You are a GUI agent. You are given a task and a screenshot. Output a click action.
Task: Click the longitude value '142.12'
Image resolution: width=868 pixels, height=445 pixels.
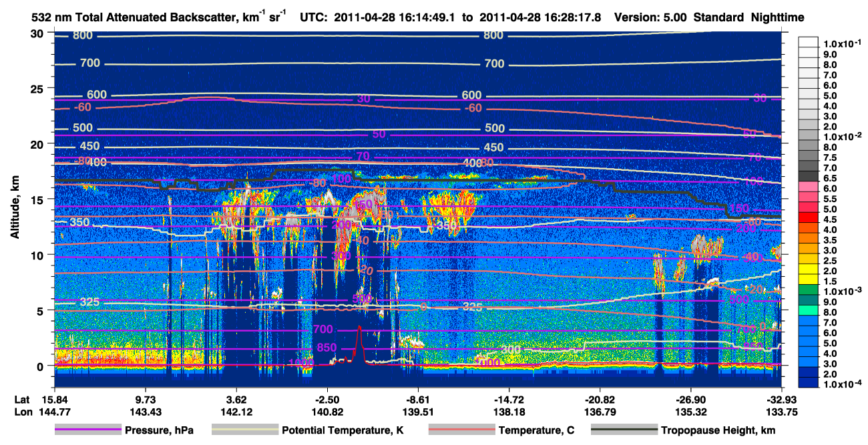pos(236,412)
